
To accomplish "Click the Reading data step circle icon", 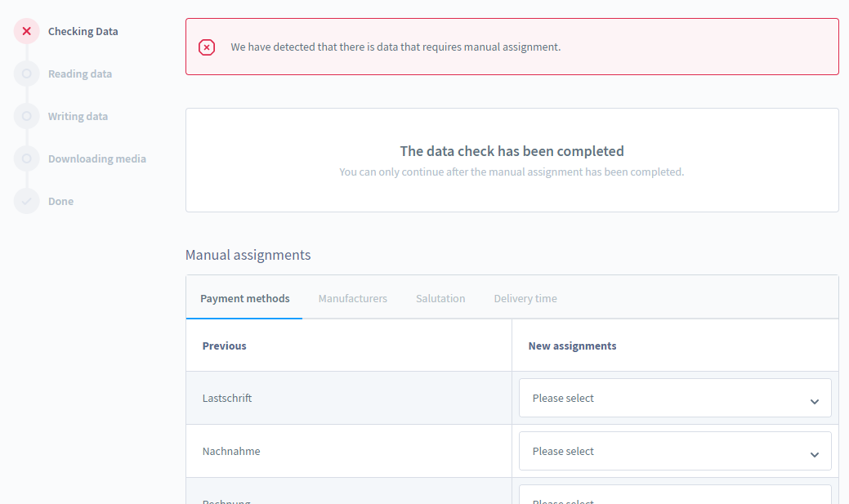I will point(27,74).
